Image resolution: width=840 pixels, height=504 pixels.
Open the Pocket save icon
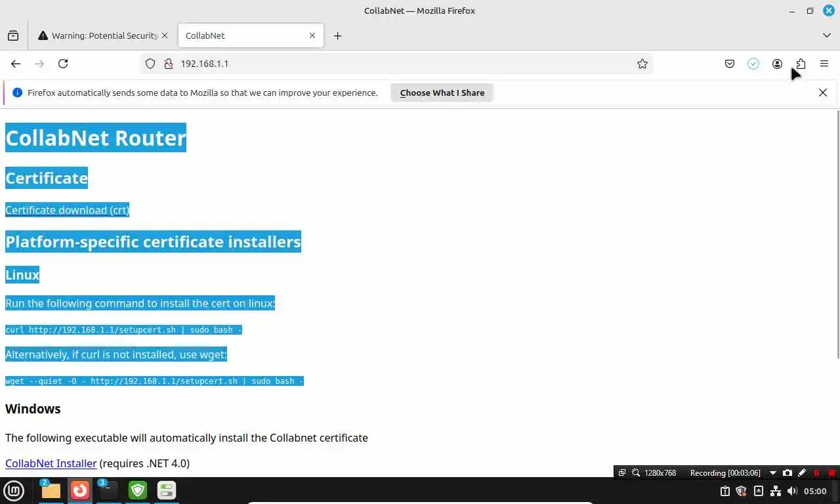[x=730, y=64]
